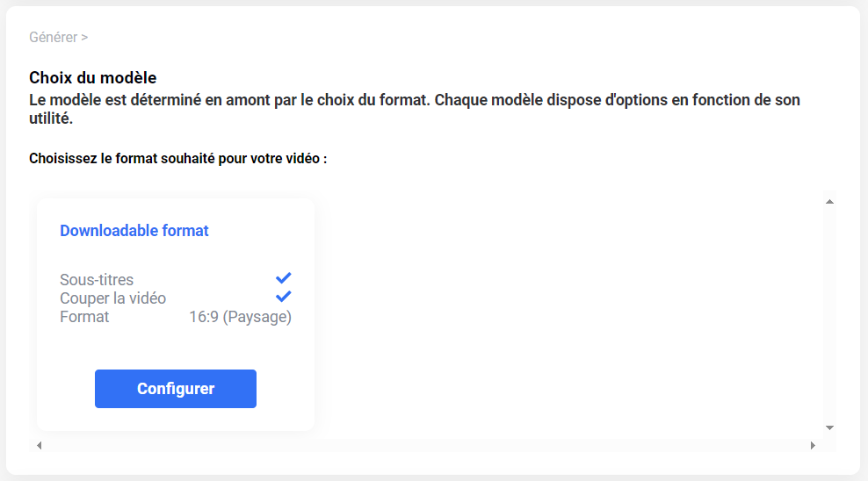The width and height of the screenshot is (868, 481).
Task: Open the Générer breadcrumb link
Action: [53, 37]
